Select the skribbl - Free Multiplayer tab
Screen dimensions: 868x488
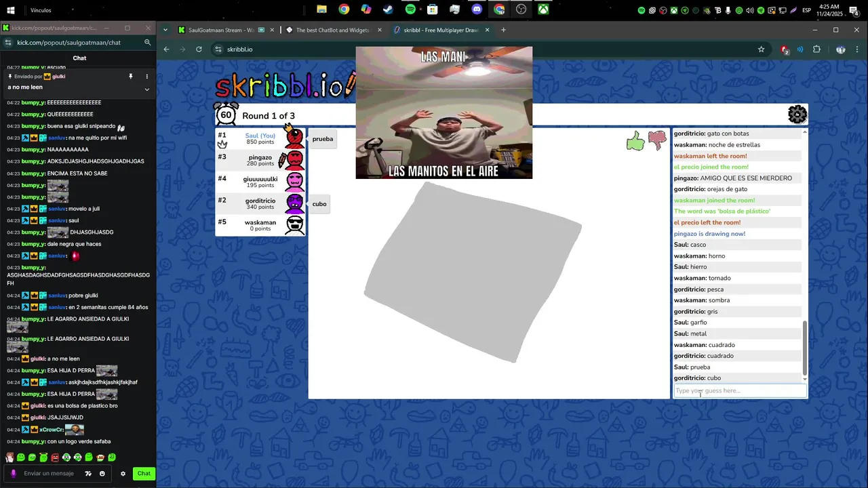pyautogui.click(x=441, y=30)
